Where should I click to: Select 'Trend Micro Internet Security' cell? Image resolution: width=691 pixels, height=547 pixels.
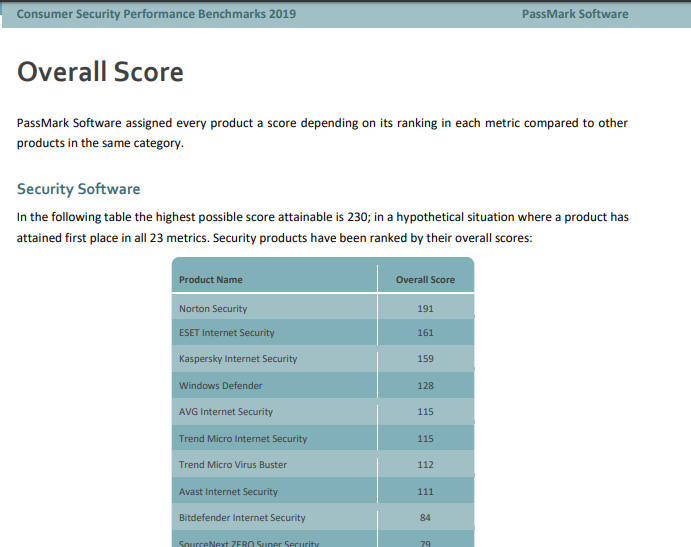[243, 439]
